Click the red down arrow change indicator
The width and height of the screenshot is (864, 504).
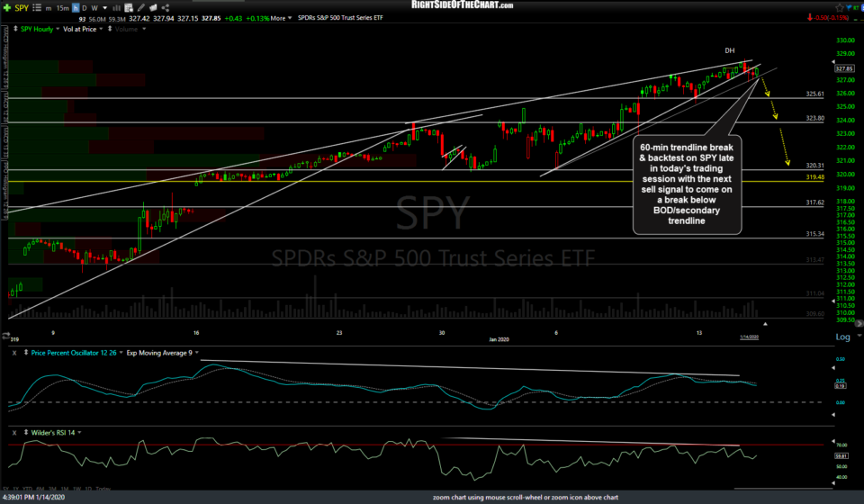(x=809, y=18)
